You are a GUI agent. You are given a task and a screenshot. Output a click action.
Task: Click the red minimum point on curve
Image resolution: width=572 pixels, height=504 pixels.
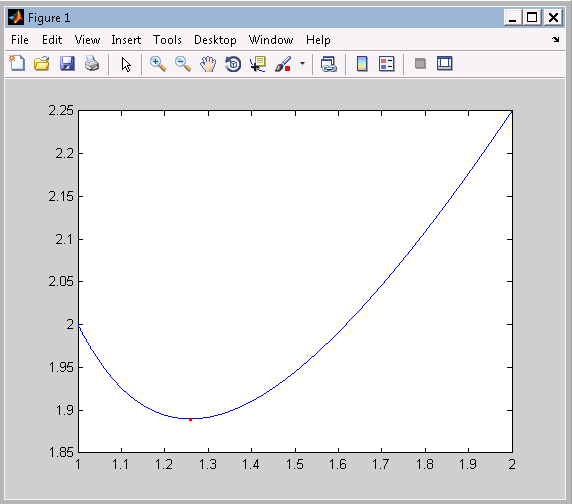tap(190, 419)
